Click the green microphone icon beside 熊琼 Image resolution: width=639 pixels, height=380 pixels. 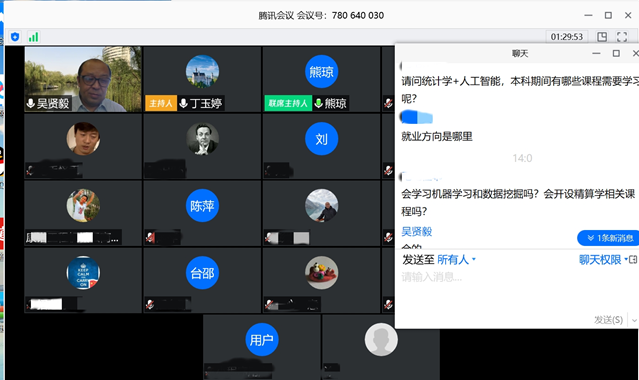coord(318,103)
